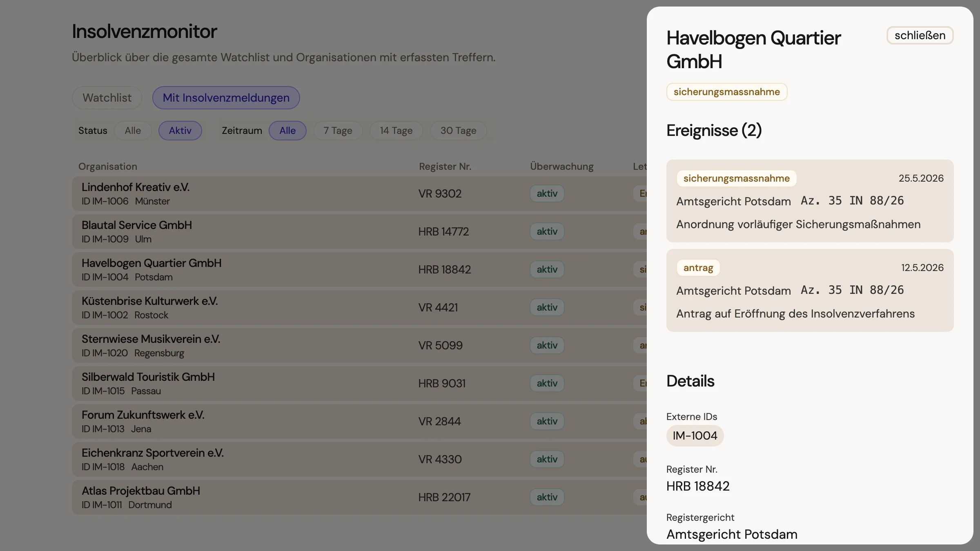980x551 pixels.
Task: Select the Mit Insolvenzmeldungen tab
Action: point(226,98)
